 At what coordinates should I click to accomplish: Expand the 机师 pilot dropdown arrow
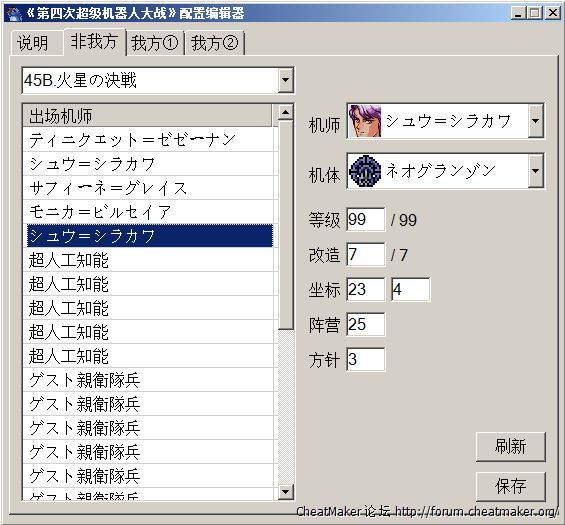click(x=536, y=121)
